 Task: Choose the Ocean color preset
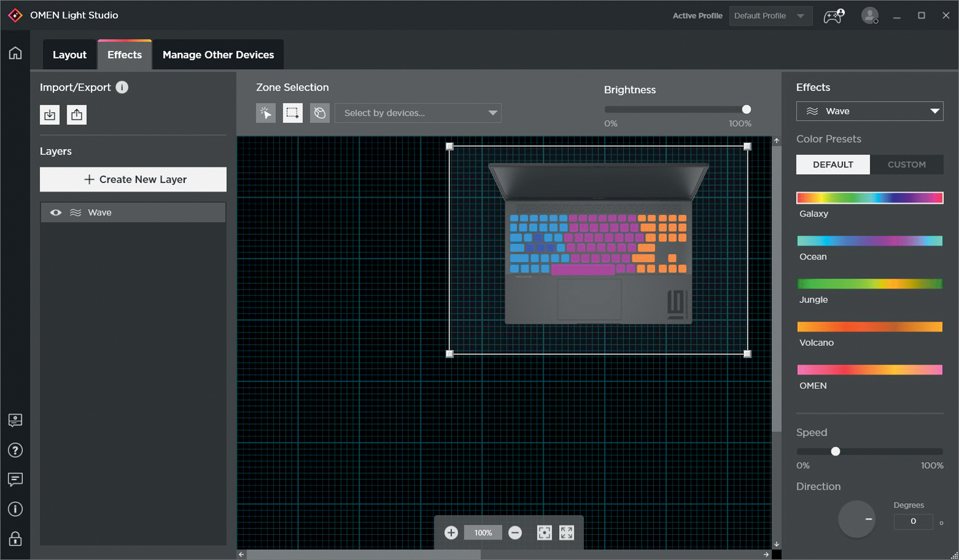point(870,241)
